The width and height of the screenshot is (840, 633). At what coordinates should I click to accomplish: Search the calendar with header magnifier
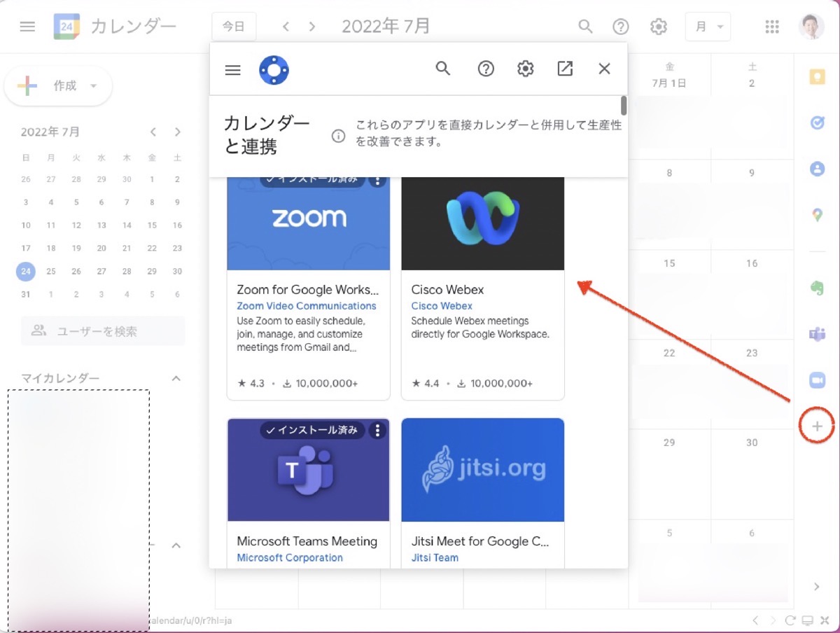click(585, 27)
